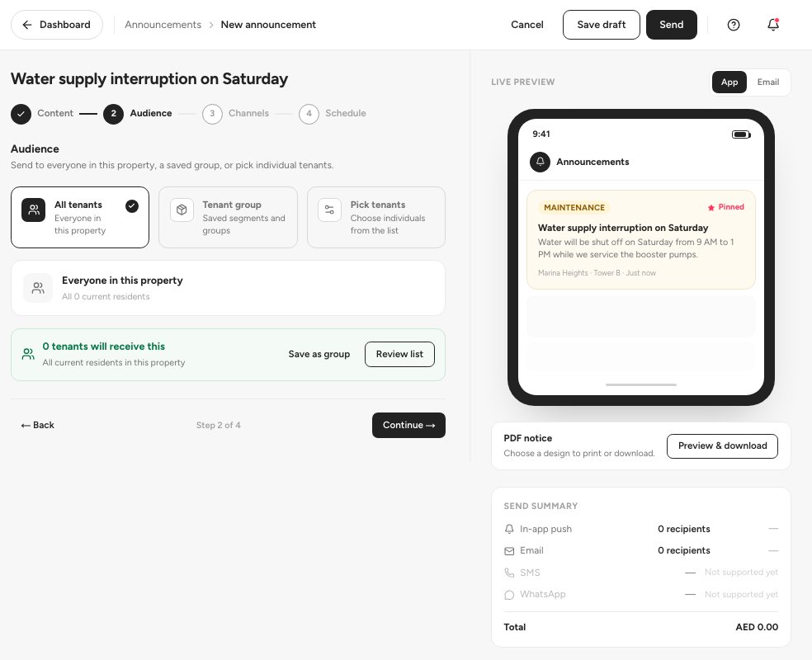Click the Pick tenants sliders icon

330,210
